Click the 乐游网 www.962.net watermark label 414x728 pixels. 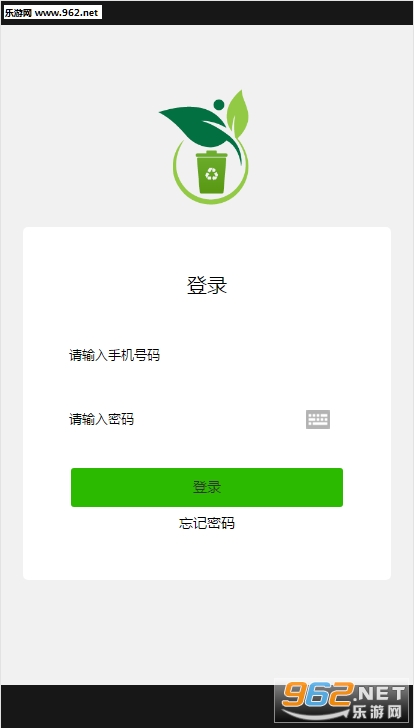(x=52, y=13)
